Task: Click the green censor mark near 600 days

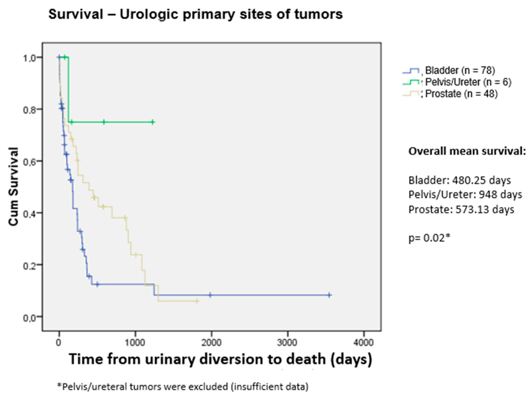Action: click(x=104, y=122)
